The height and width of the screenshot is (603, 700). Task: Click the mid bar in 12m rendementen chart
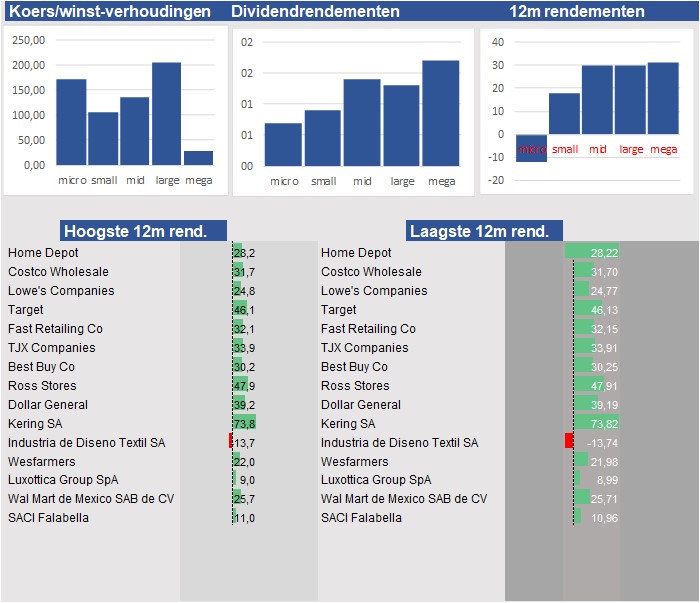pos(597,100)
